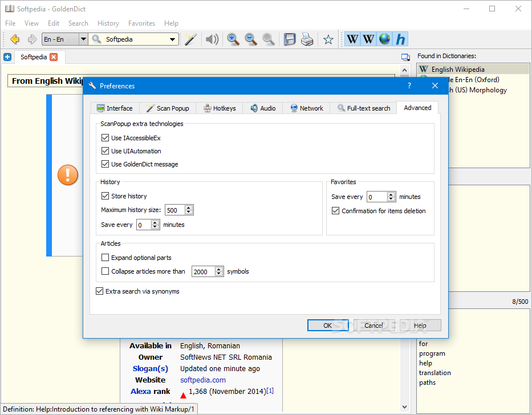Click the Collapse articles 2000 field

(x=203, y=271)
